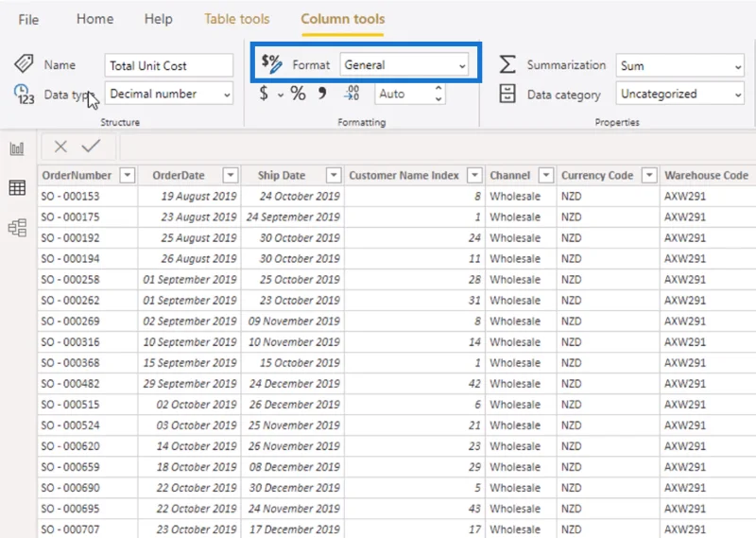The image size is (756, 538).
Task: Open currency symbol dropdown arrow
Action: pyautogui.click(x=280, y=95)
